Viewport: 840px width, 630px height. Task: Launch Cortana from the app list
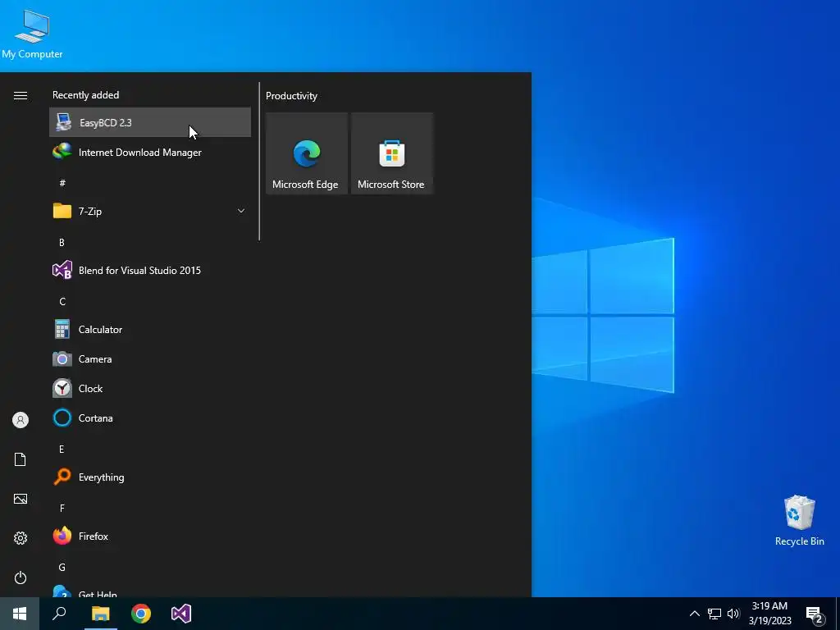point(150,418)
